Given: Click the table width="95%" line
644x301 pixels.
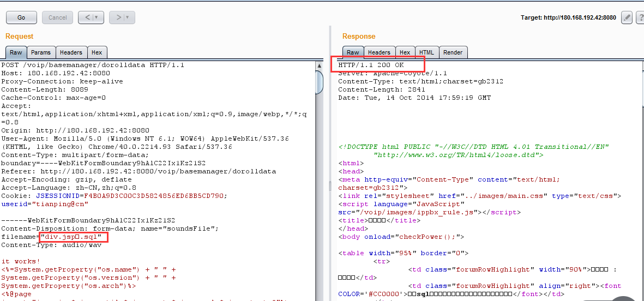Looking at the screenshot, I should point(403,253).
